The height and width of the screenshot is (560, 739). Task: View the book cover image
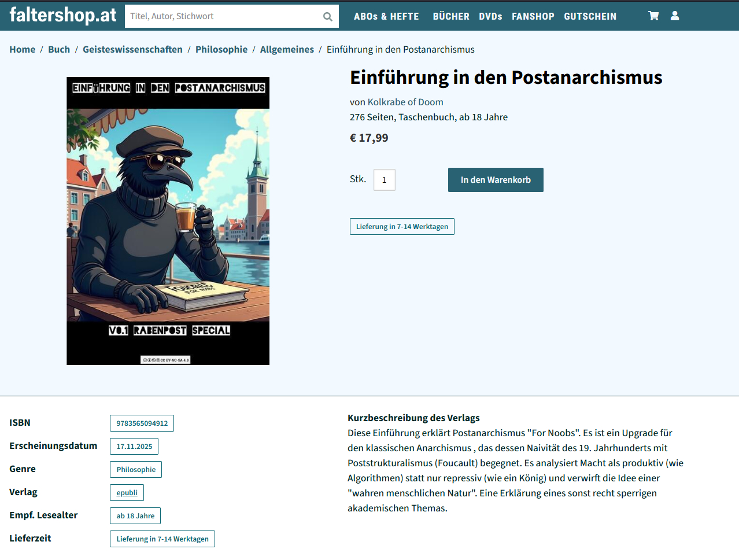168,221
